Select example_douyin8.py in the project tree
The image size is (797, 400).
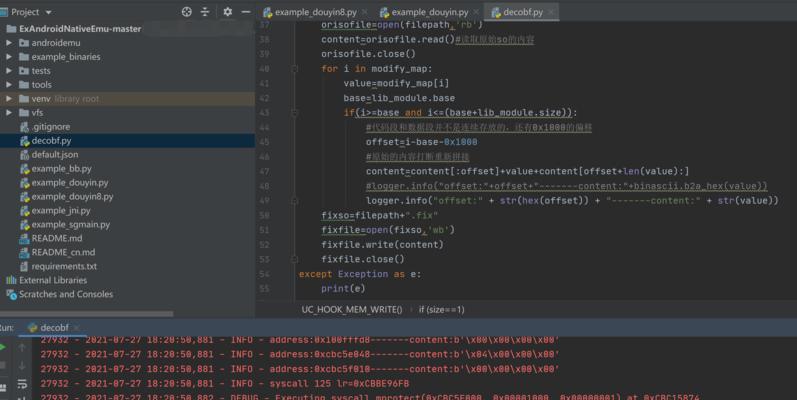[72, 197]
